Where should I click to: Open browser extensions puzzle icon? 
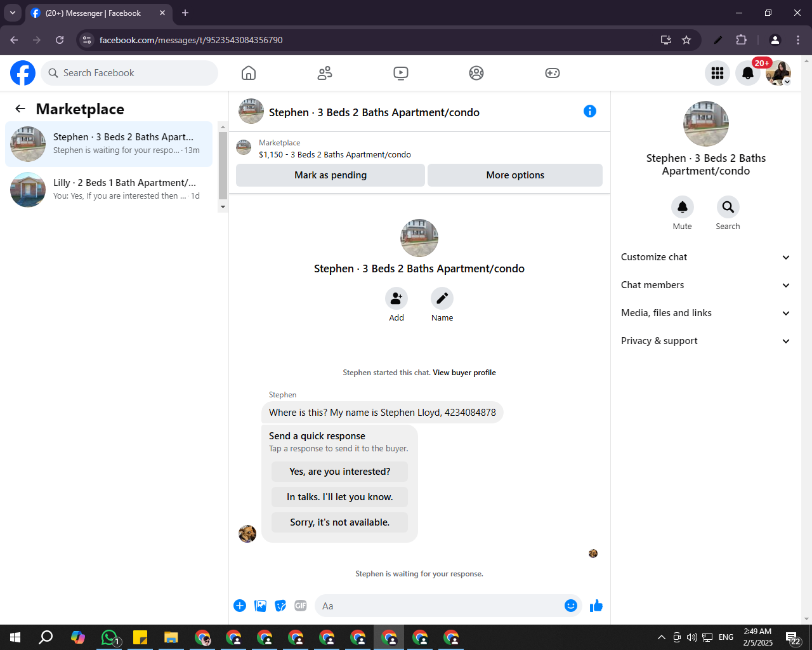click(741, 40)
